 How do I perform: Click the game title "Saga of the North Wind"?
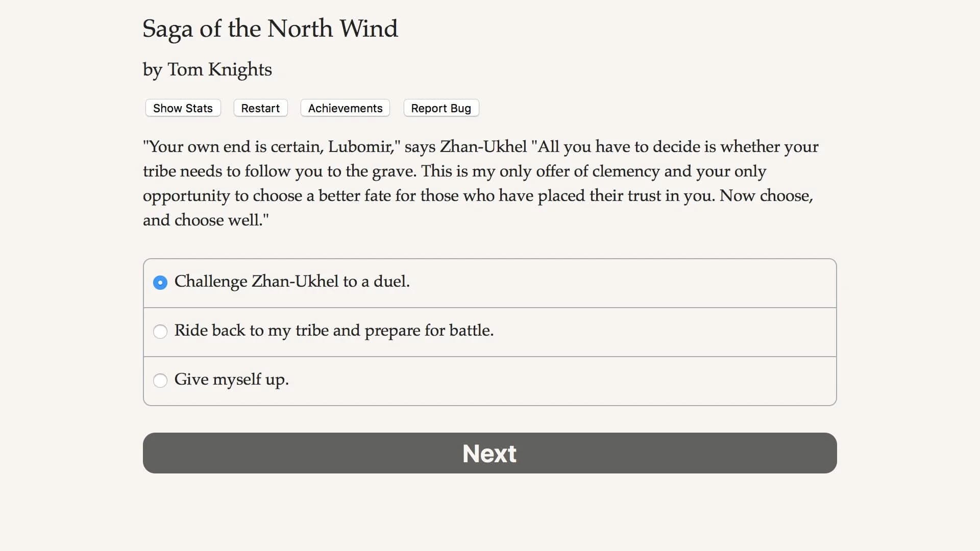point(270,29)
